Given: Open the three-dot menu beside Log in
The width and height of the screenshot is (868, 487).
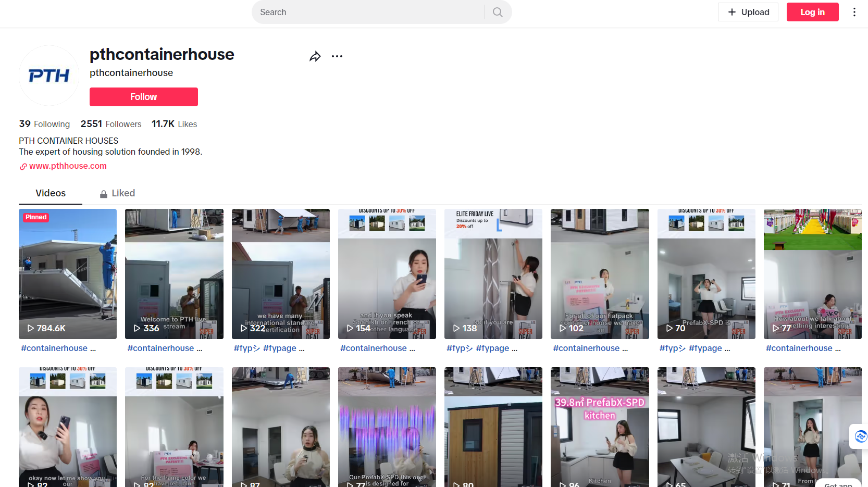Looking at the screenshot, I should [x=854, y=12].
